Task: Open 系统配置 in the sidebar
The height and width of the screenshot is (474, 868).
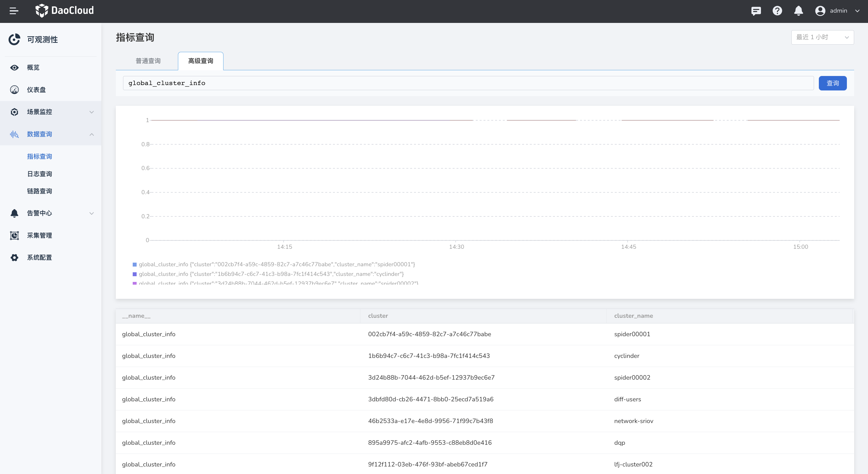Action: point(40,258)
